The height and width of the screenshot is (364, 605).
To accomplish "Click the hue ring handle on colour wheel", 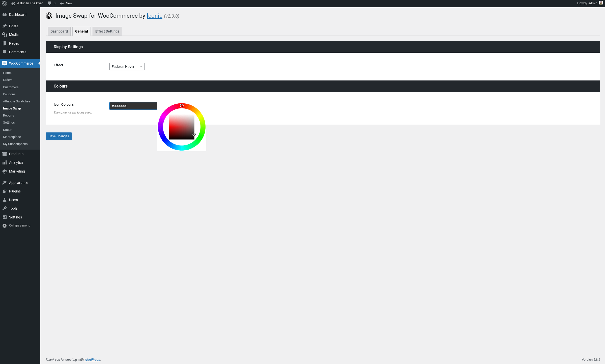I will (x=182, y=106).
